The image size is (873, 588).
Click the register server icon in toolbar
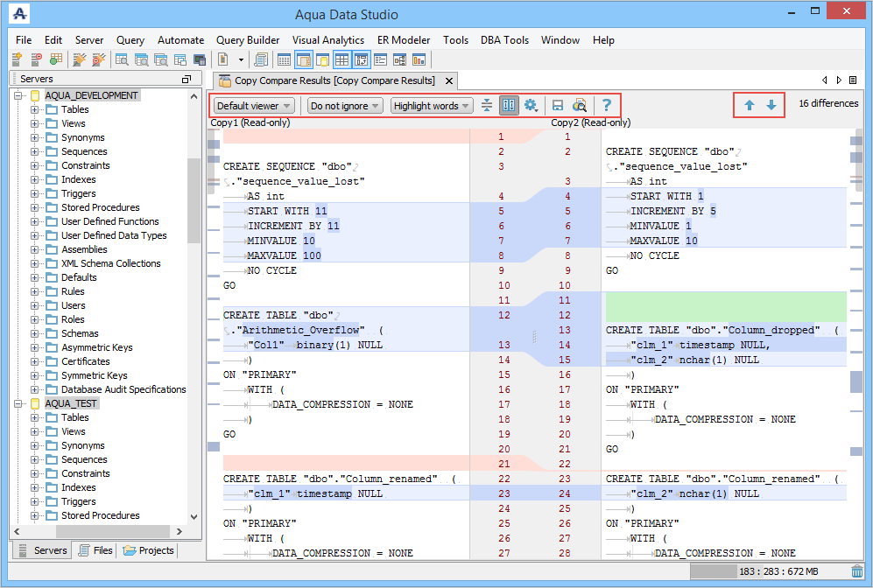(x=17, y=59)
